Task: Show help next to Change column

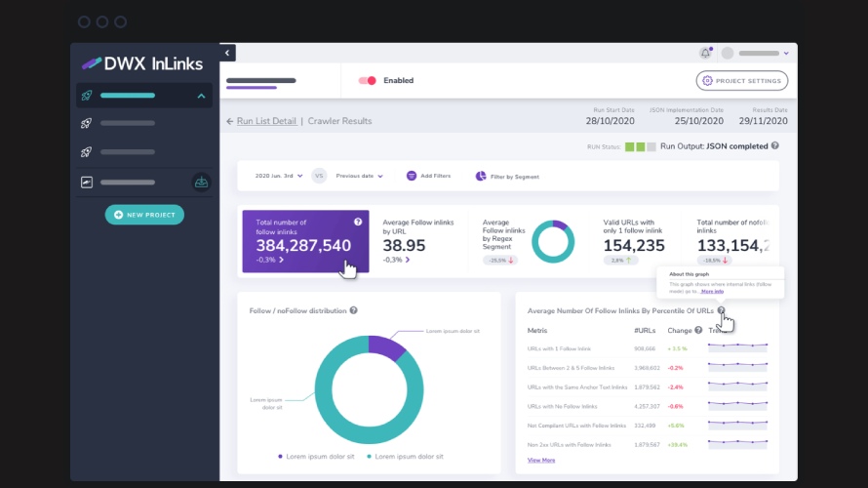Action: point(698,330)
